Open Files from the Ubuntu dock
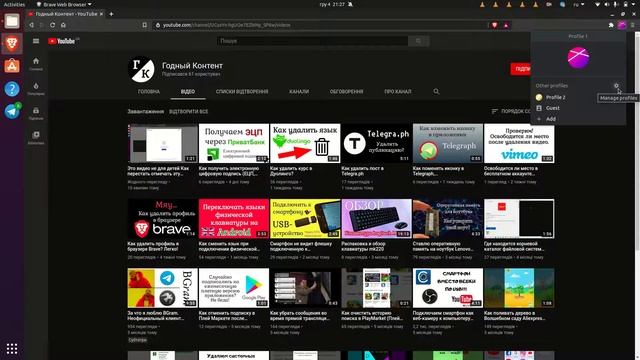The height and width of the screenshot is (360, 640). pyautogui.click(x=12, y=21)
